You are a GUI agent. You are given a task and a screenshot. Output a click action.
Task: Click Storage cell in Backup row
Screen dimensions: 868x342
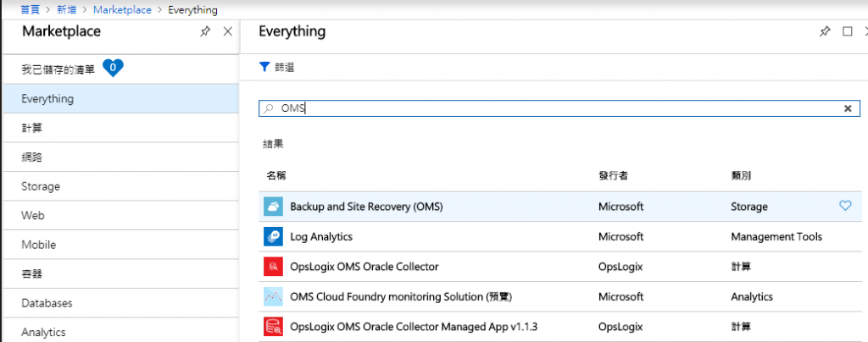(x=749, y=207)
